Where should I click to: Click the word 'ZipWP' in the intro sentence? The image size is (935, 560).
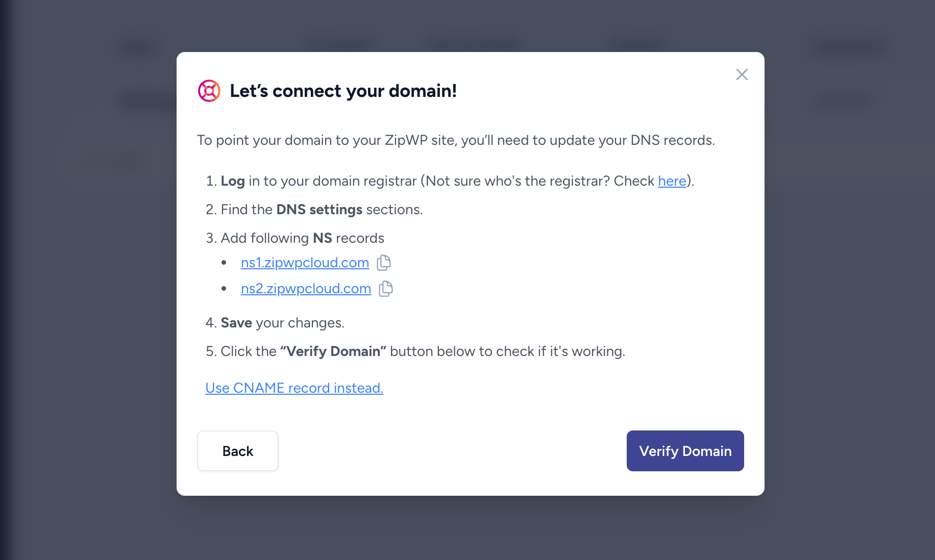[406, 140]
